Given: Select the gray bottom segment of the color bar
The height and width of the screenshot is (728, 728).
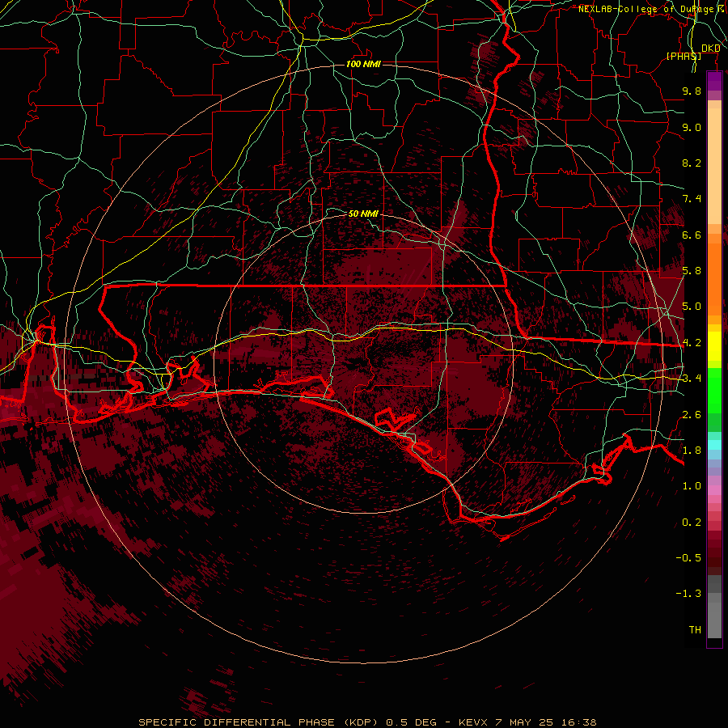Looking at the screenshot, I should point(714,617).
